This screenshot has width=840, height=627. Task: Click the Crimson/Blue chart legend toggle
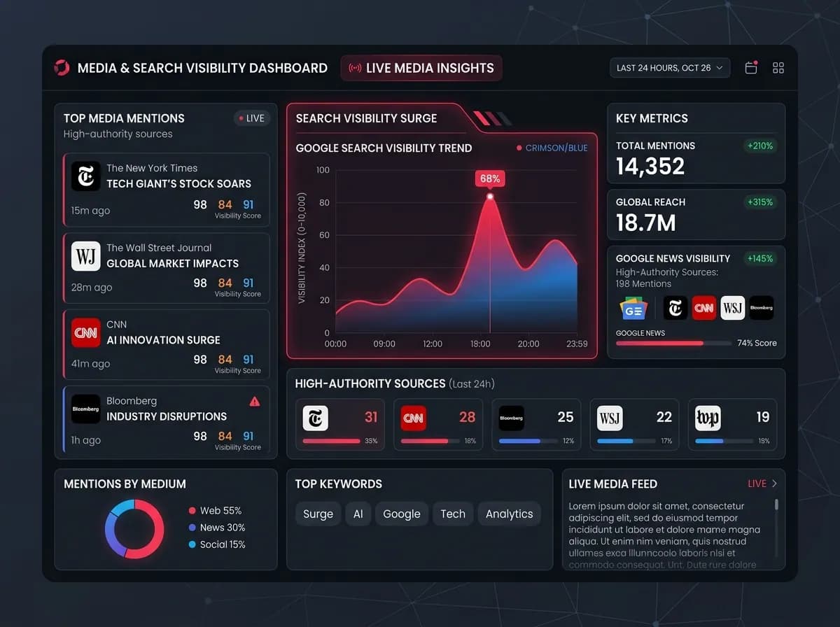point(552,148)
